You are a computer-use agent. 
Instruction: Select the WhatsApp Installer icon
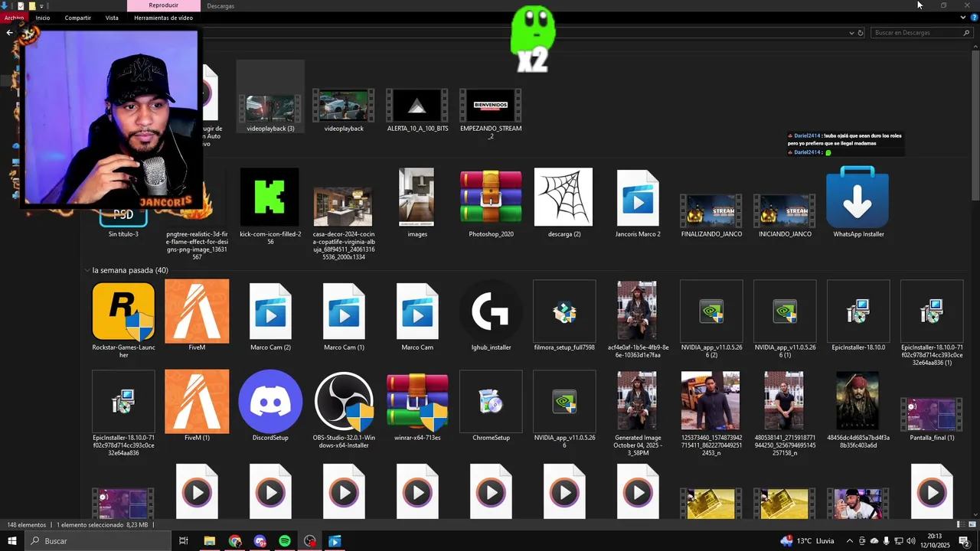[857, 197]
